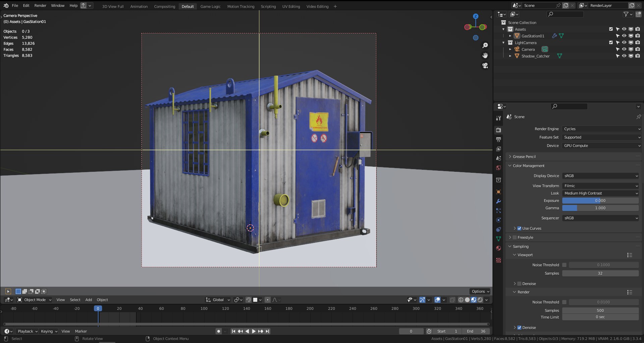Toggle camera view with the camera gizmo
This screenshot has width=644, height=343.
coord(485,66)
